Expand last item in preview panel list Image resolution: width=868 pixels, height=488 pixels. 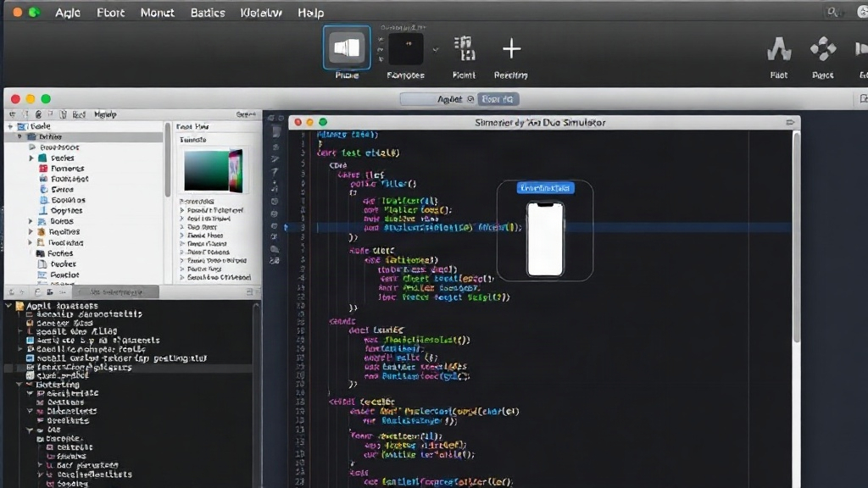182,277
